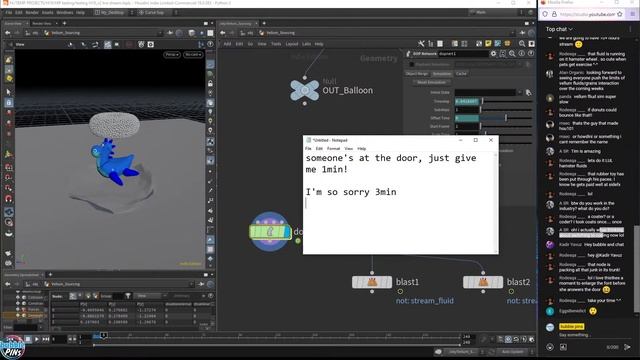Click the emoji icon in chat input
Image resolution: width=640 pixels, height=360 pixels.
coord(550,347)
